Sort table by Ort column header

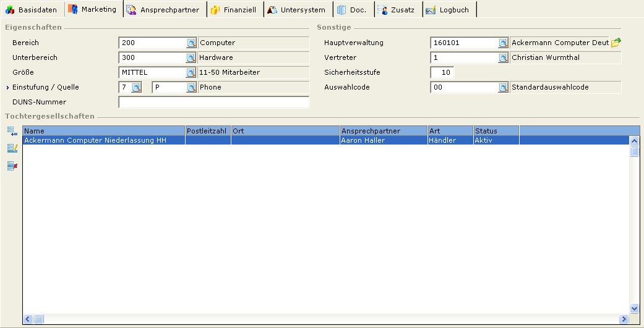pyautogui.click(x=285, y=131)
